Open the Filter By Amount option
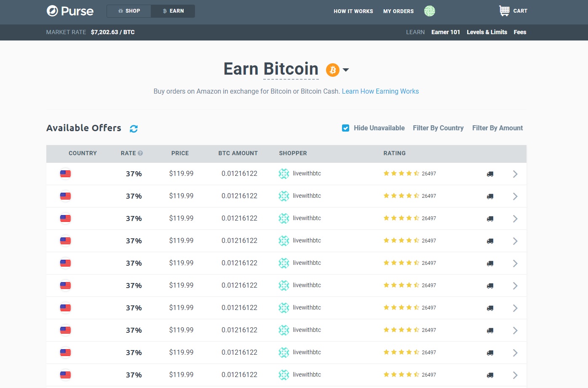 497,128
